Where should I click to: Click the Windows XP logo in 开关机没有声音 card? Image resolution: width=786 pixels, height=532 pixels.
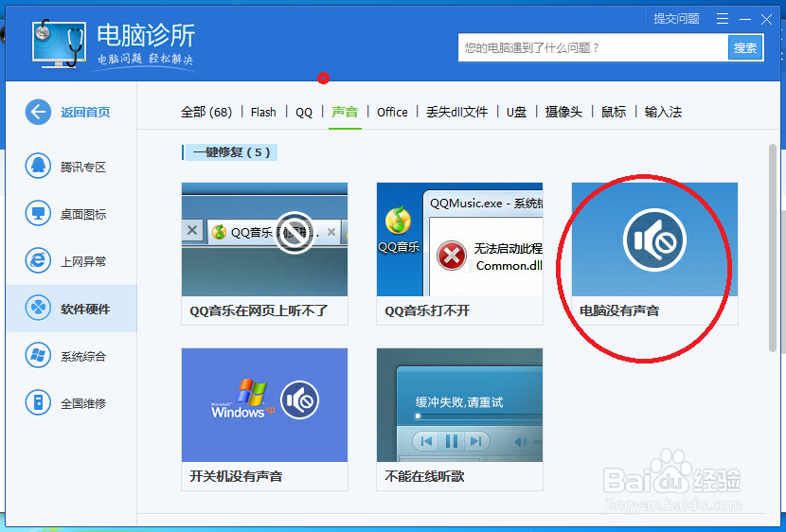243,399
